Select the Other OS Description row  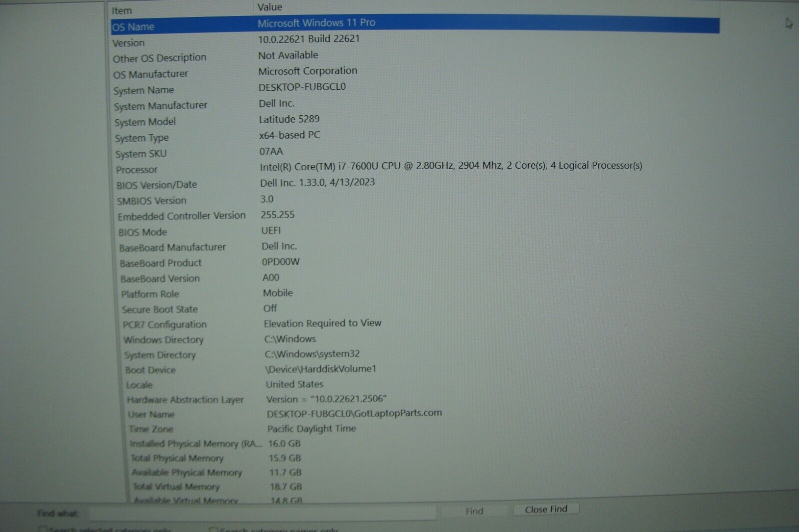[x=415, y=57]
